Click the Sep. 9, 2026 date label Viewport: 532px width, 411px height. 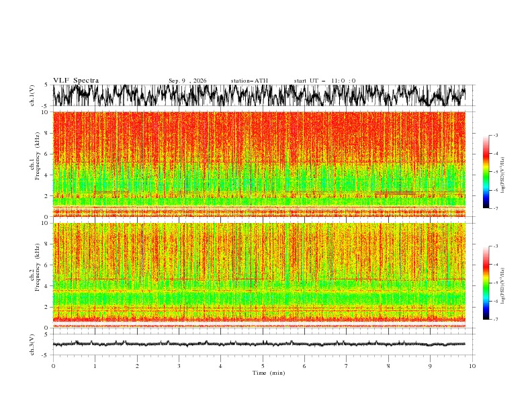187,81
